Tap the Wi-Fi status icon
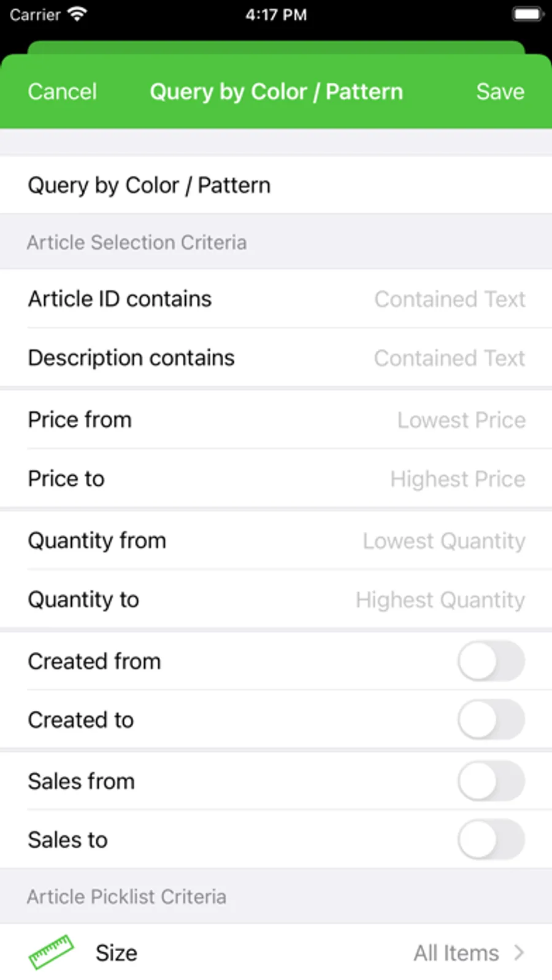Screen dimensions: 552x980 (x=77, y=14)
